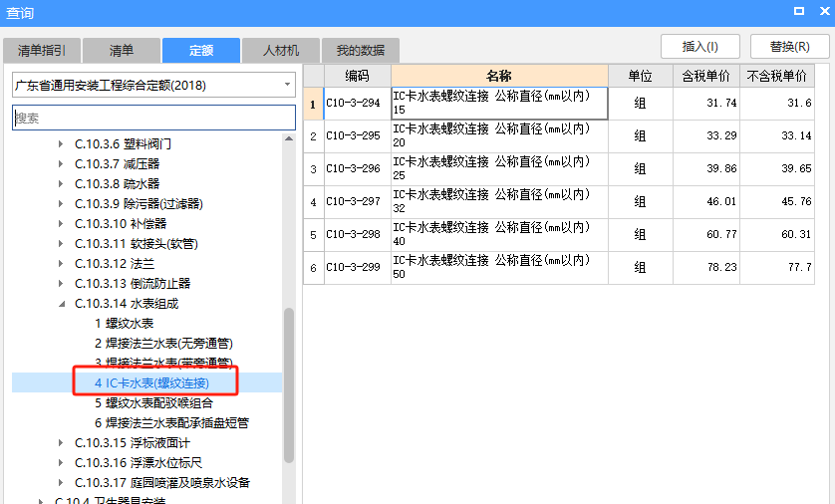Expand the C.10.3.16 浮漂水位标尺 node
Viewport: 835px width, 504px height.
[x=61, y=463]
